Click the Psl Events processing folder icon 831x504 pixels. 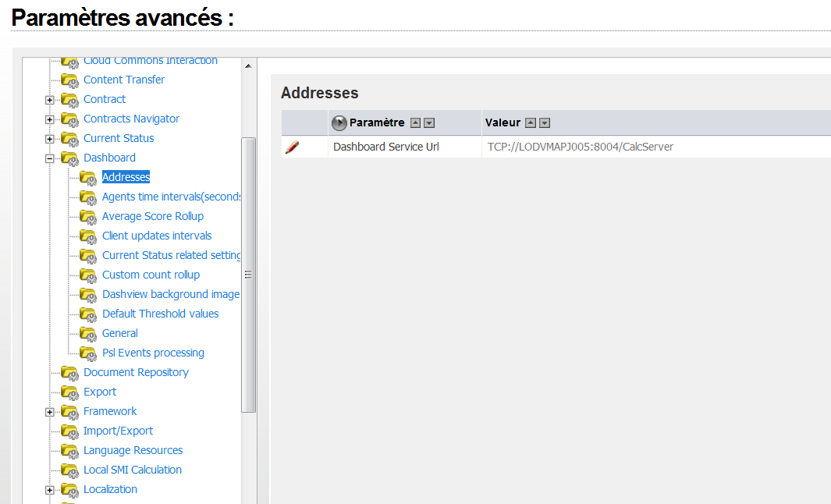pyautogui.click(x=88, y=353)
